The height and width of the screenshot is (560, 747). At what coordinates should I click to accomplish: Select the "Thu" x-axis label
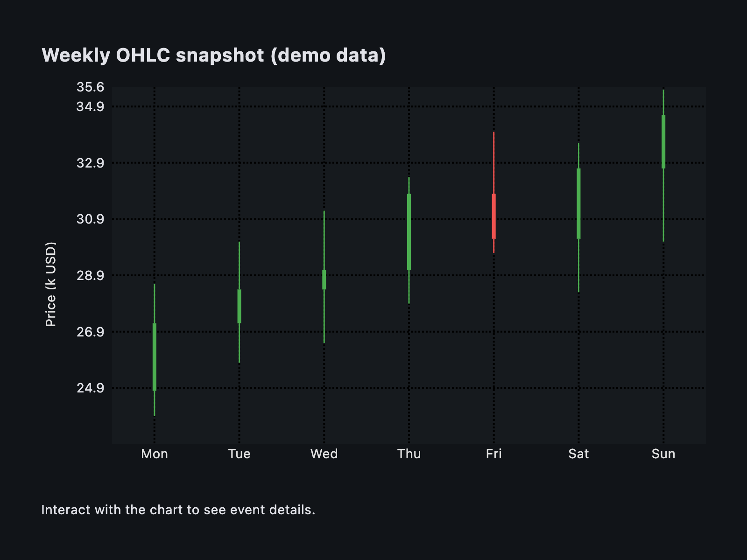(x=409, y=454)
